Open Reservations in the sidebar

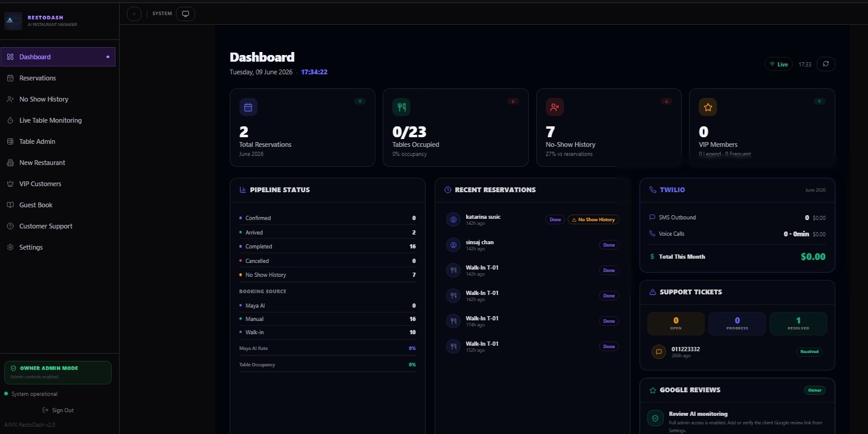[x=58, y=78]
